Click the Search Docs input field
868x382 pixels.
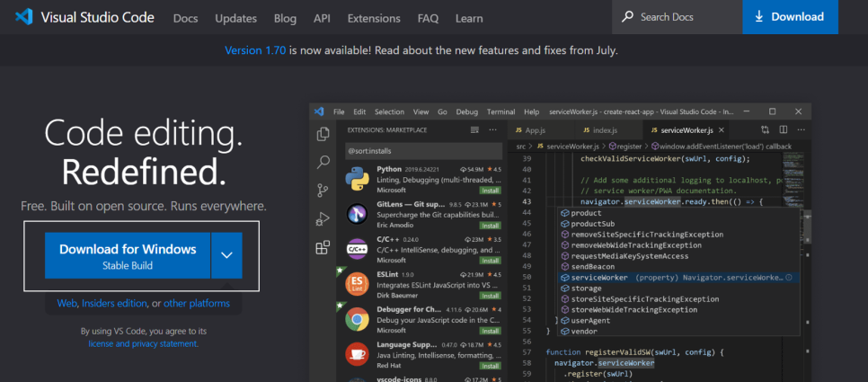[677, 17]
